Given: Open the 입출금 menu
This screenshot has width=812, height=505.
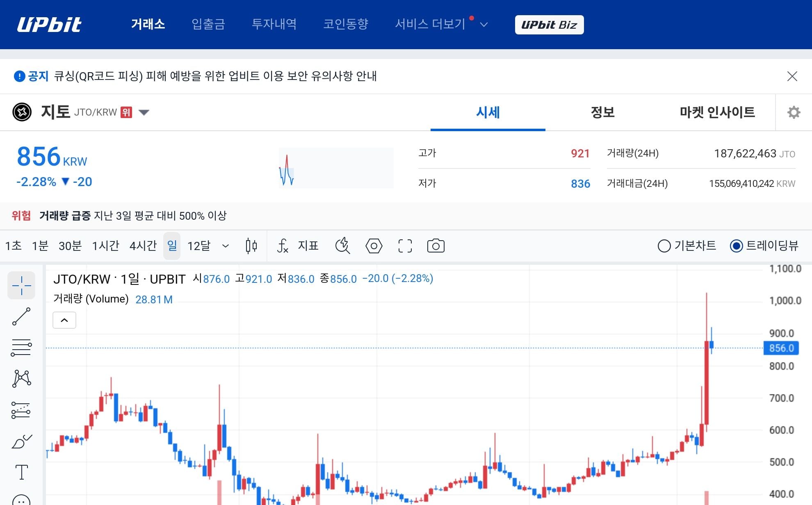Looking at the screenshot, I should tap(208, 24).
